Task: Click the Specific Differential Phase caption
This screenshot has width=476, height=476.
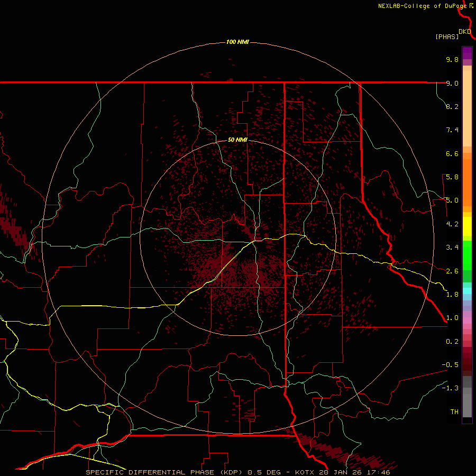Action: point(238,472)
